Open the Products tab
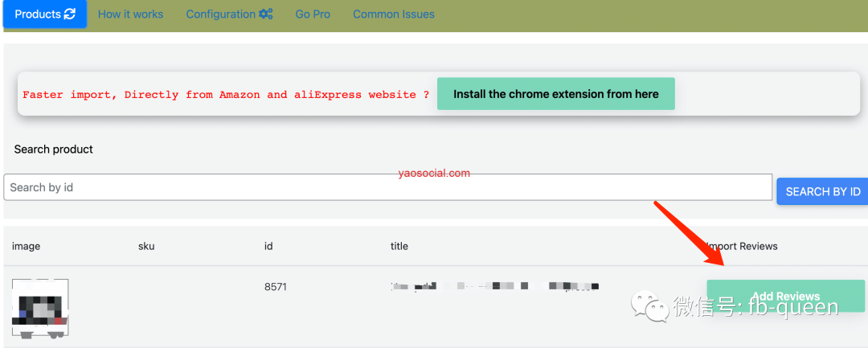868x348 pixels. pos(45,14)
